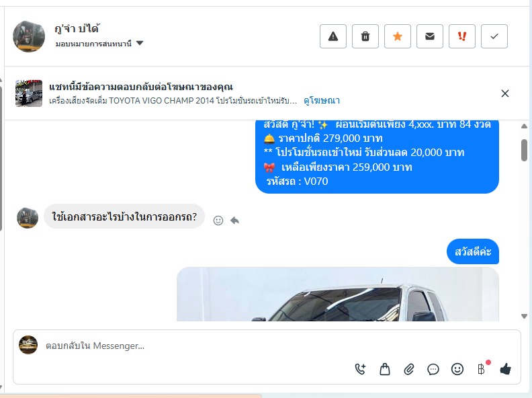This screenshot has height=398, width=532.
Task: Send a thumbs-up like
Action: coord(506,369)
